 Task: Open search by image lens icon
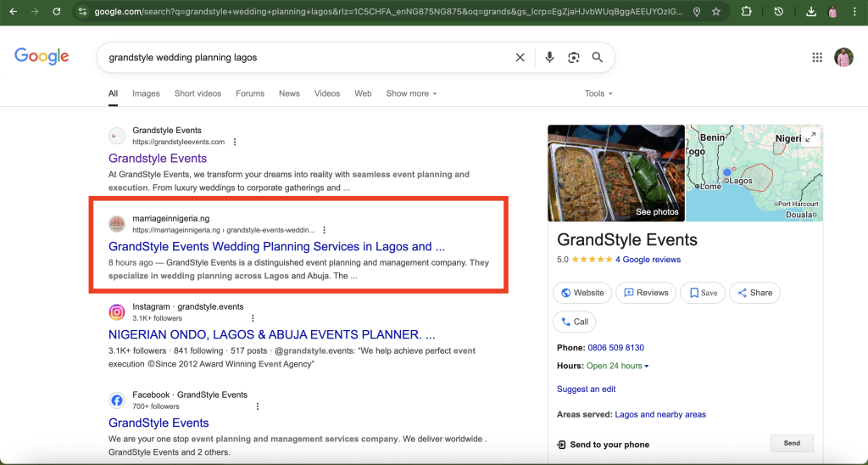coord(574,57)
